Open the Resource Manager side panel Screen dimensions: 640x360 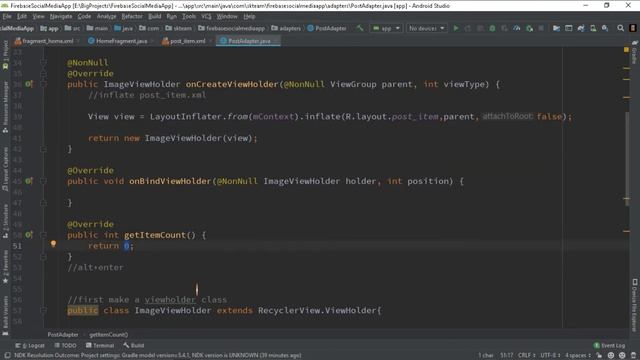[5, 107]
